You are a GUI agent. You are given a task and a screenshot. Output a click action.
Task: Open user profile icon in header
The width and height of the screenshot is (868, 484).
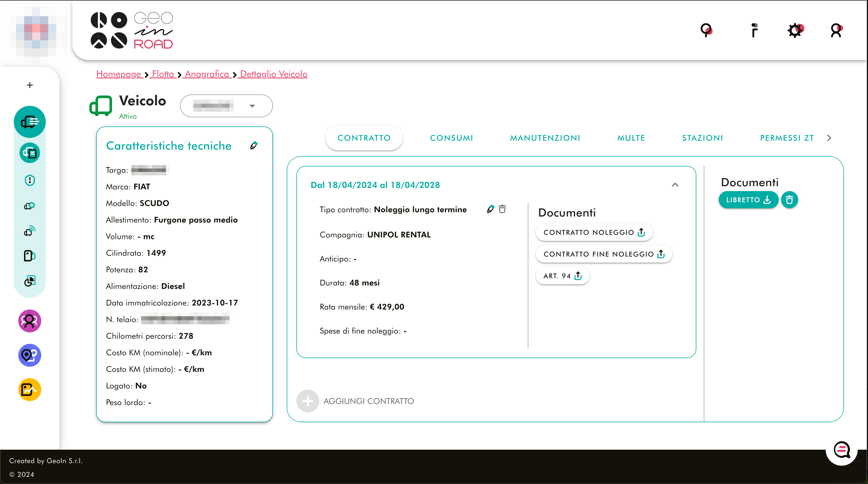[836, 31]
